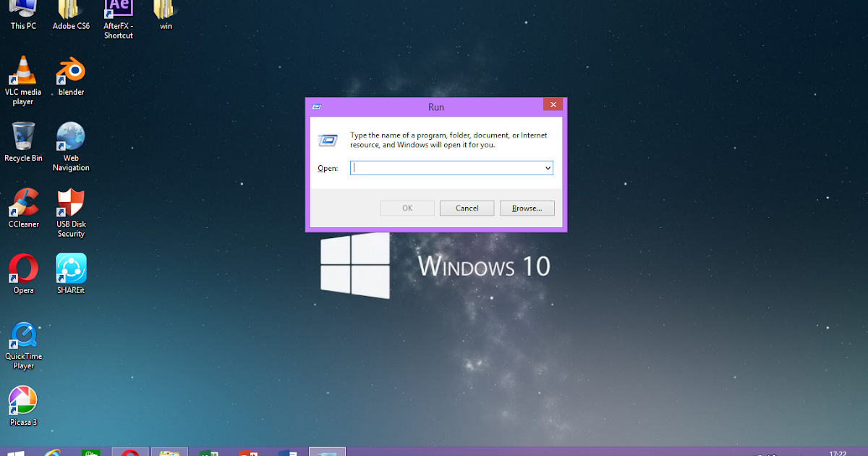Select the SHAREit desktop icon

(71, 274)
